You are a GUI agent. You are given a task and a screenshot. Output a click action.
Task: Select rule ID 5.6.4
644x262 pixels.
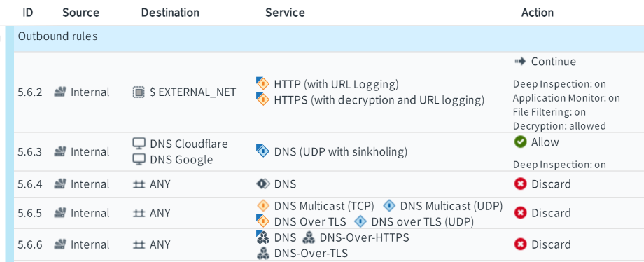[30, 184]
